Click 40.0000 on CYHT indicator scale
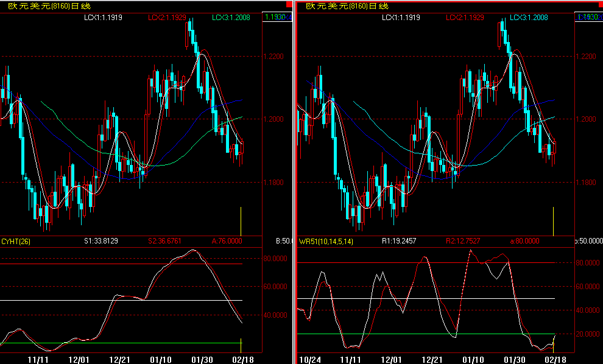 point(275,315)
